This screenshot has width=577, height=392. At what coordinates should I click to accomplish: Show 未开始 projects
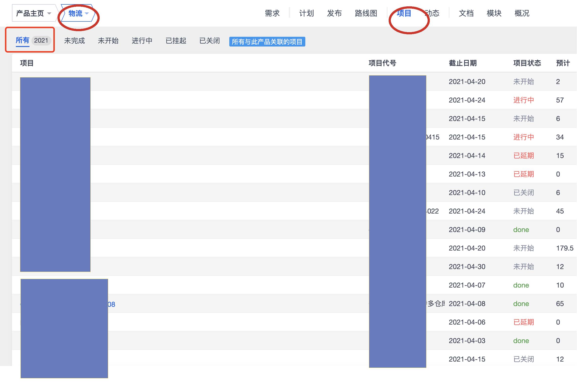(x=108, y=41)
